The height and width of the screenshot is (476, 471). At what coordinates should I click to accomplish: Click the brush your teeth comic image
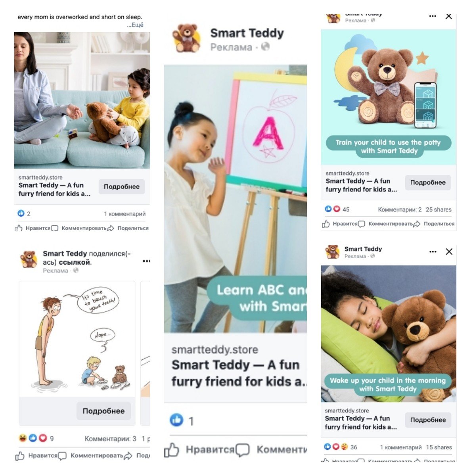77,339
